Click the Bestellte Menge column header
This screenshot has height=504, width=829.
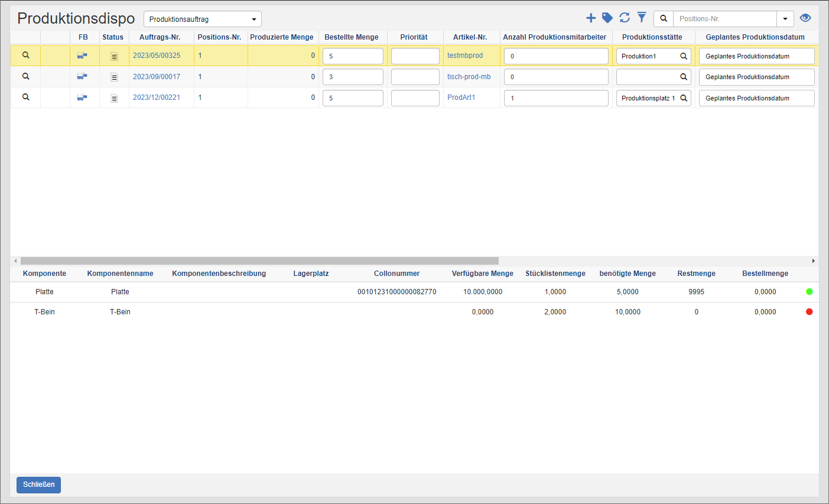tap(351, 37)
